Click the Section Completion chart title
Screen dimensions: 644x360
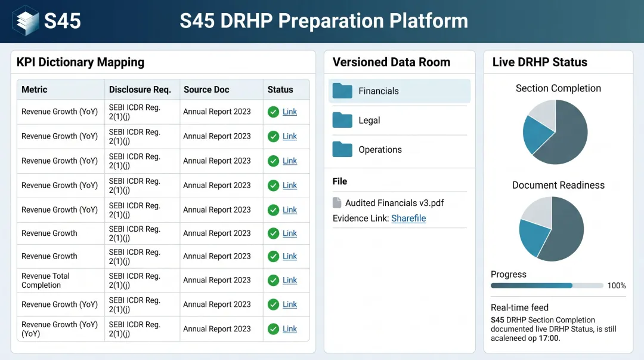(x=558, y=88)
